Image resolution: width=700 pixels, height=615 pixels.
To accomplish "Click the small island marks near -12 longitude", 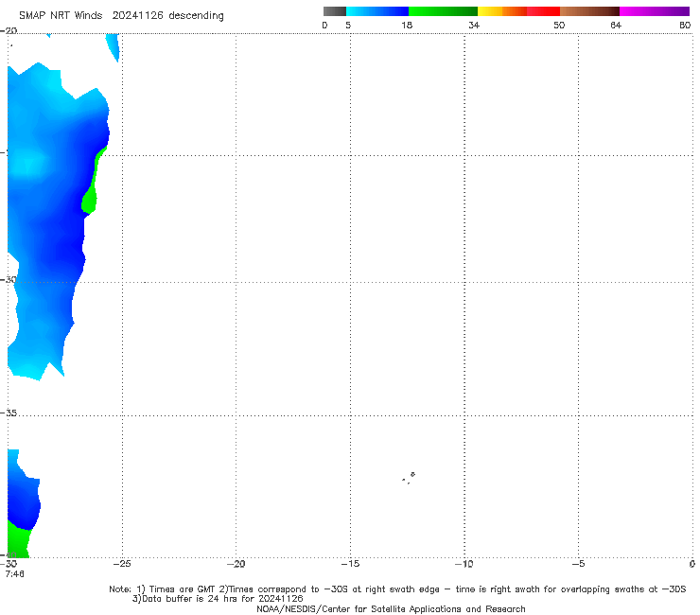I will (x=409, y=478).
